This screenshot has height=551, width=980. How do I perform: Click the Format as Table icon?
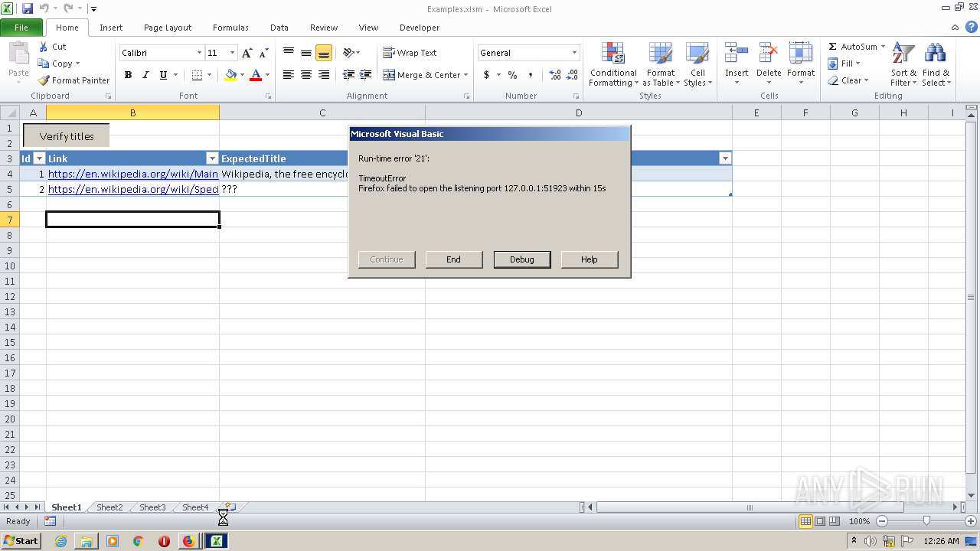point(660,54)
